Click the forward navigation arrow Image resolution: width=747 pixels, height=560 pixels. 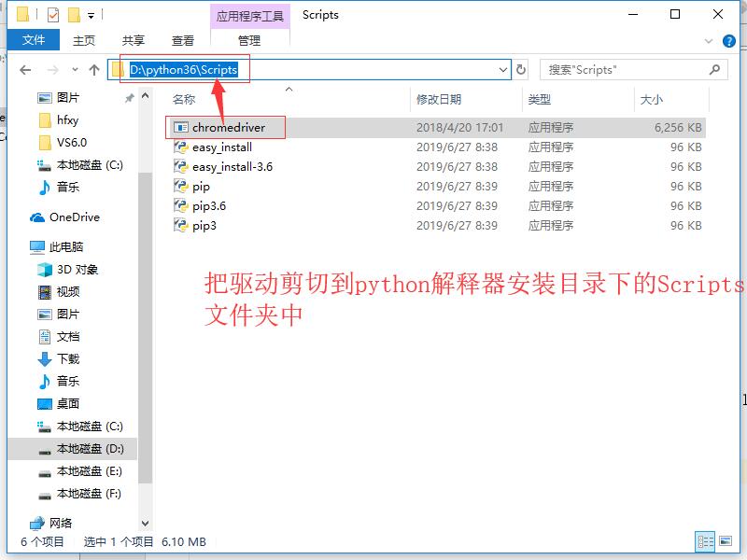53,71
